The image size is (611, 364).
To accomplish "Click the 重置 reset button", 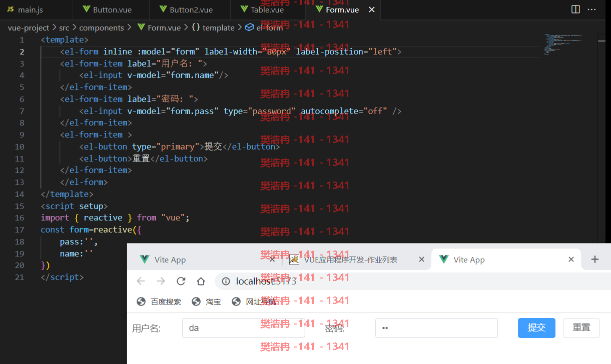I will pos(581,327).
